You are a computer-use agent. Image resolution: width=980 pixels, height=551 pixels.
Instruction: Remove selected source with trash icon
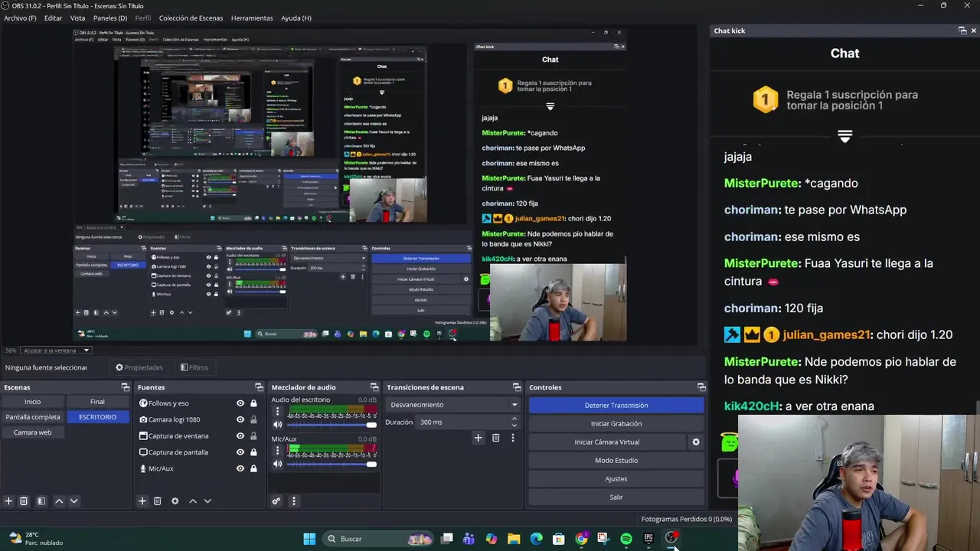pyautogui.click(x=157, y=501)
